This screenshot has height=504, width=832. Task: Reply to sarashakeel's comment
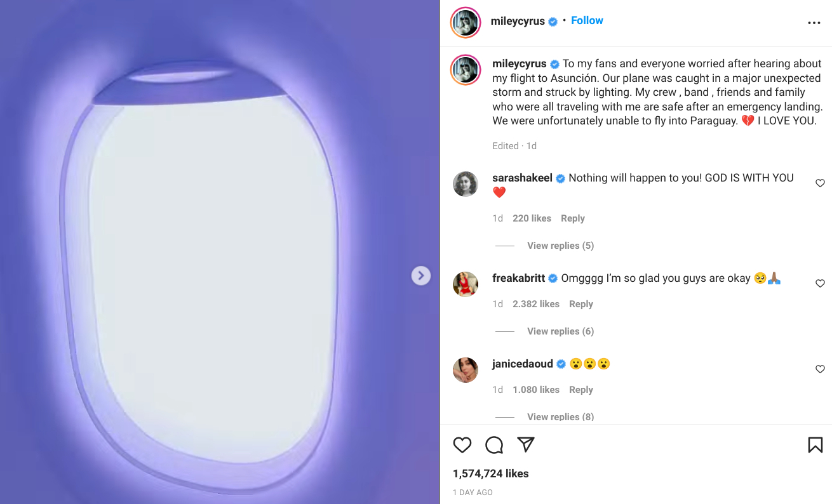[x=572, y=218]
